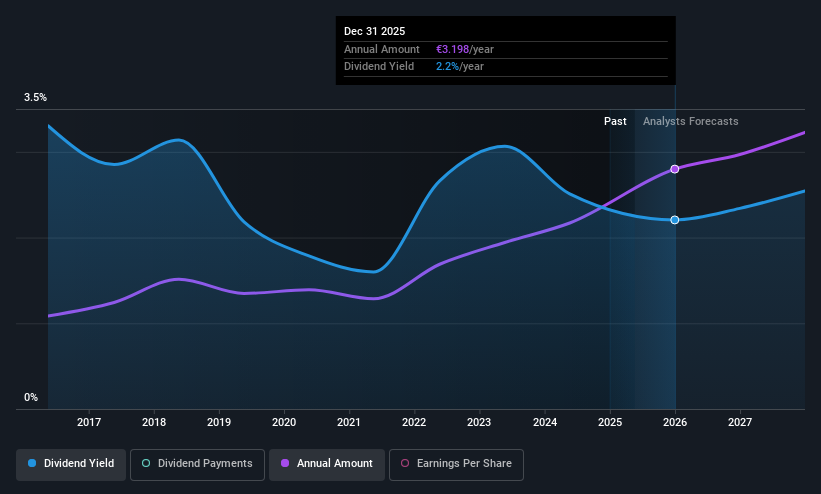This screenshot has width=821, height=494.
Task: Click the 2023 year axis label
Action: [479, 422]
